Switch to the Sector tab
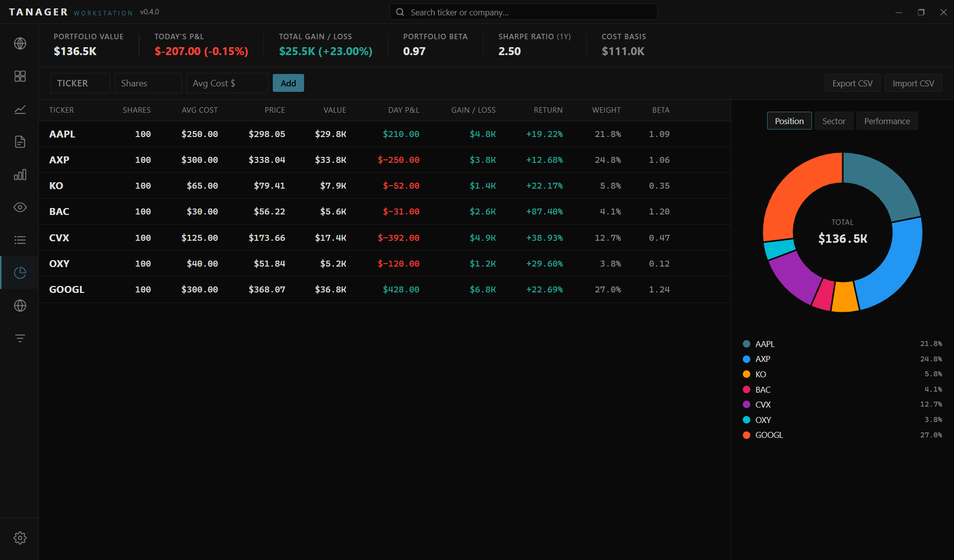This screenshot has width=954, height=560. (x=834, y=121)
